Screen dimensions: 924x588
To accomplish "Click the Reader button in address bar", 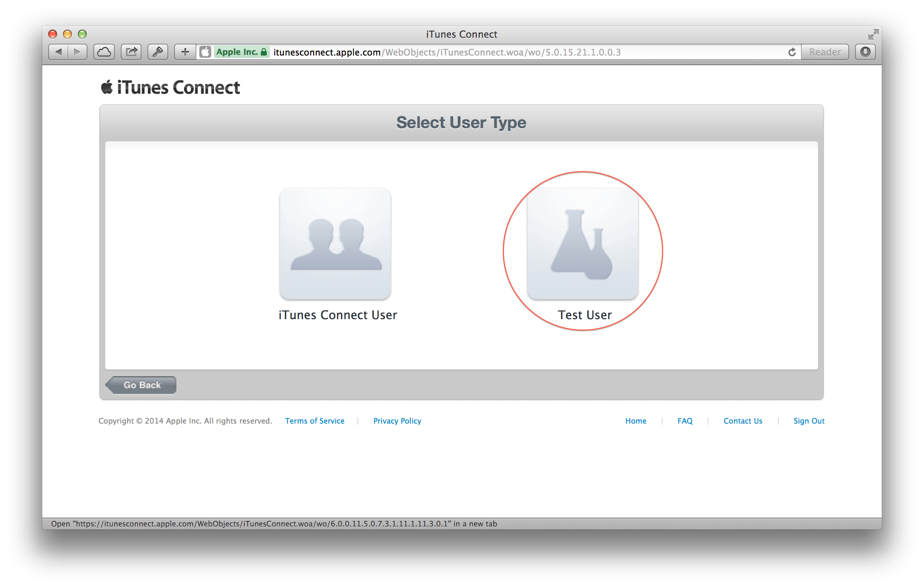I will 825,52.
